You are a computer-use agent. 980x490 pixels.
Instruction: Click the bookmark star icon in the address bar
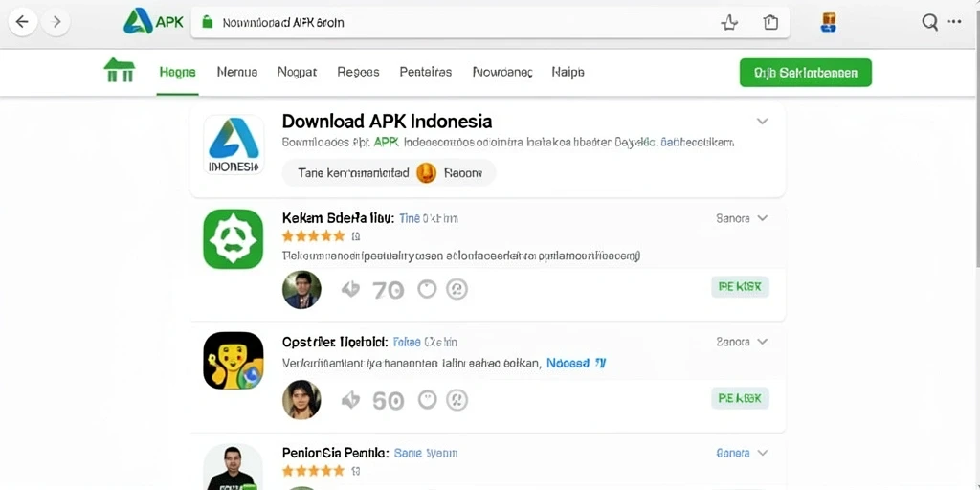click(x=729, y=23)
